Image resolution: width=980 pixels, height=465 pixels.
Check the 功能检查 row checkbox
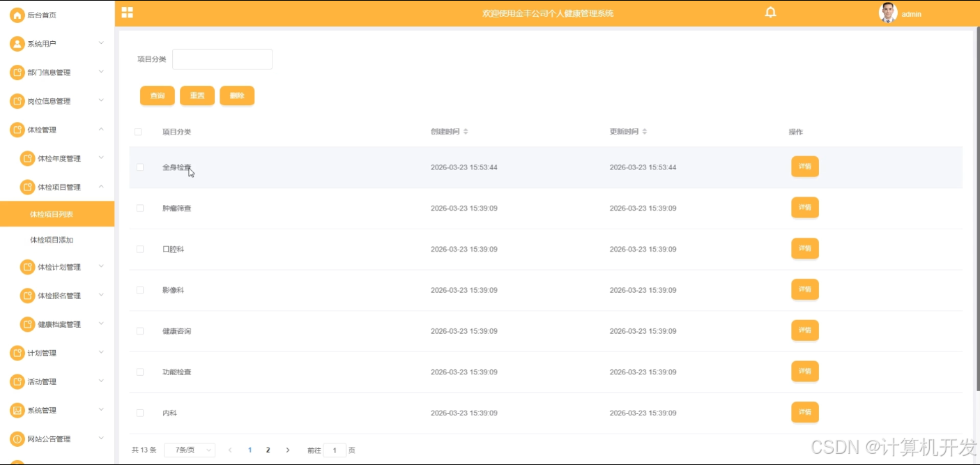(x=140, y=372)
